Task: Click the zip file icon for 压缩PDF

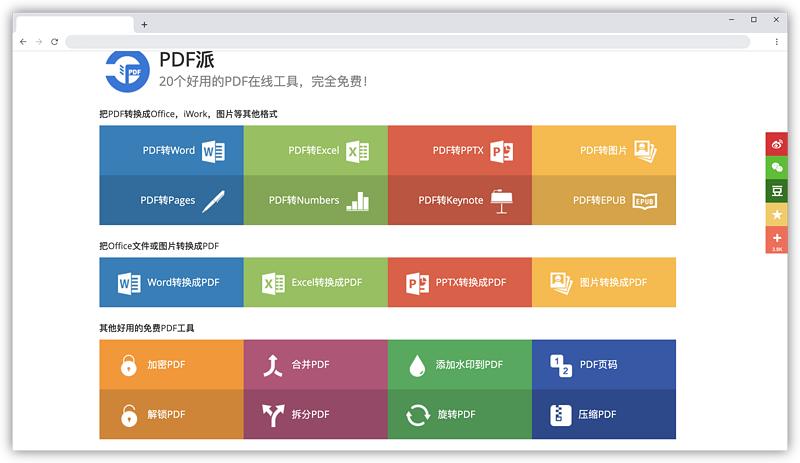Action: (x=561, y=415)
